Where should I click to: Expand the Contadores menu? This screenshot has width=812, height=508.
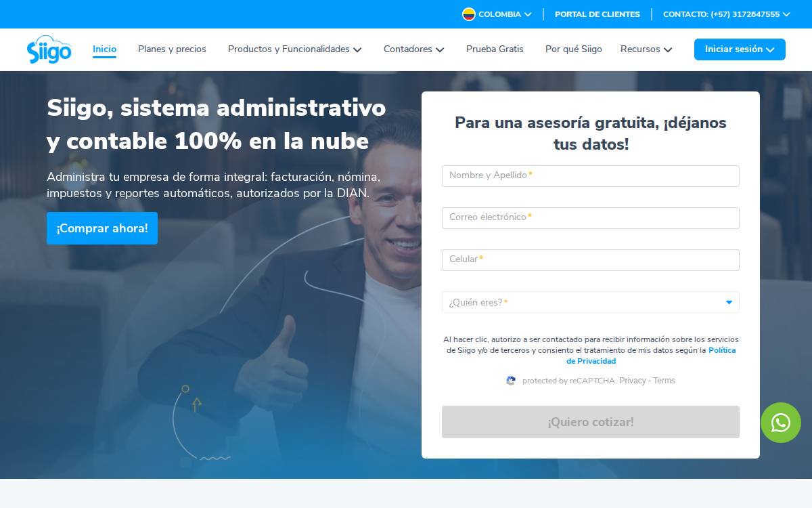(x=414, y=49)
